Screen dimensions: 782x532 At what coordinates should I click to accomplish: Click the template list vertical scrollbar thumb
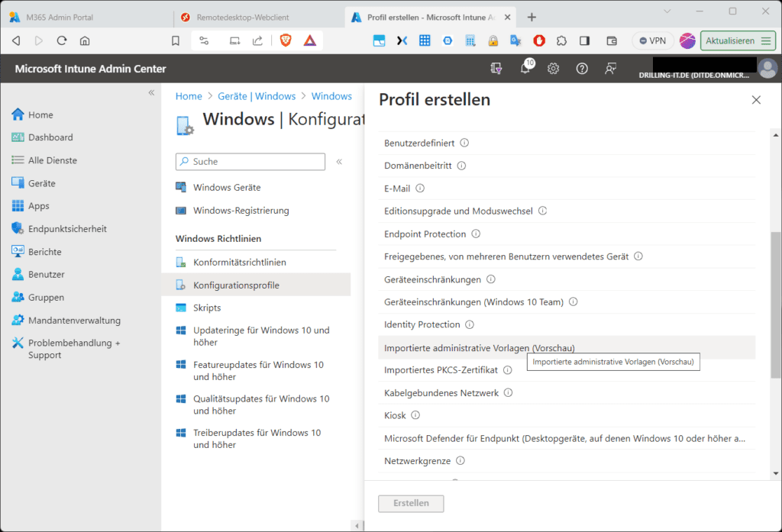pos(776,305)
